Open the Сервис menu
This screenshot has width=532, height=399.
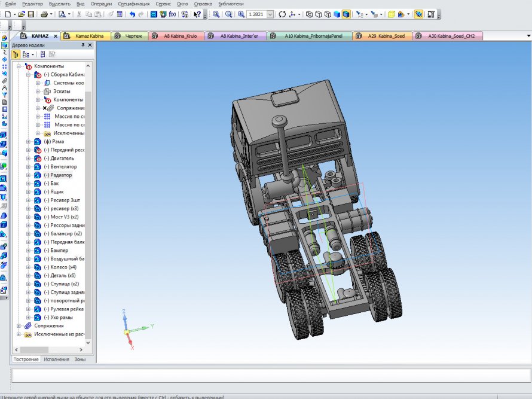[163, 4]
